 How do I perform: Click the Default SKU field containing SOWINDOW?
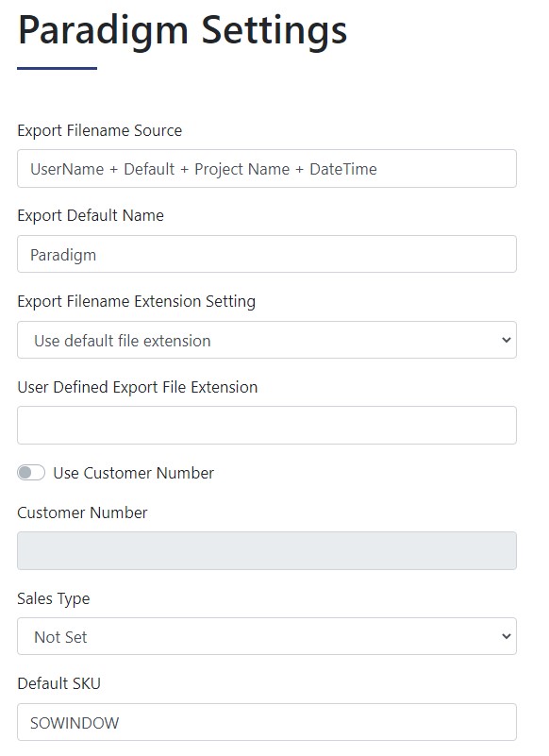267,722
